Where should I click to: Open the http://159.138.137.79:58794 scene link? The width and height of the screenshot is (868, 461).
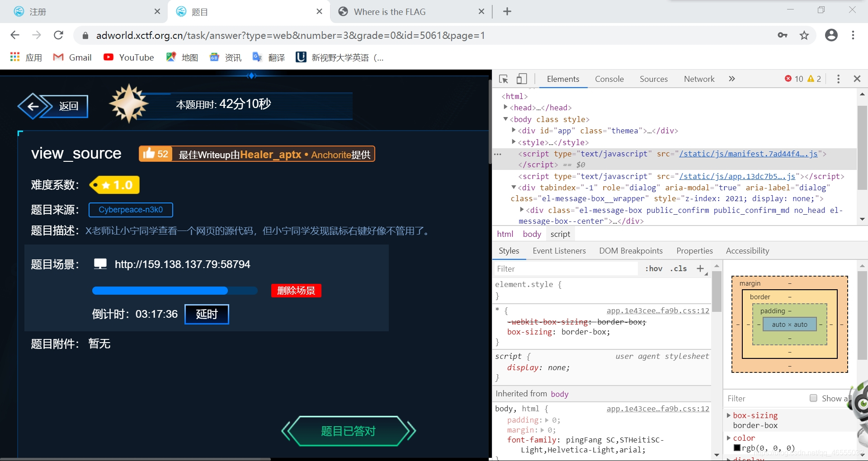click(x=182, y=264)
